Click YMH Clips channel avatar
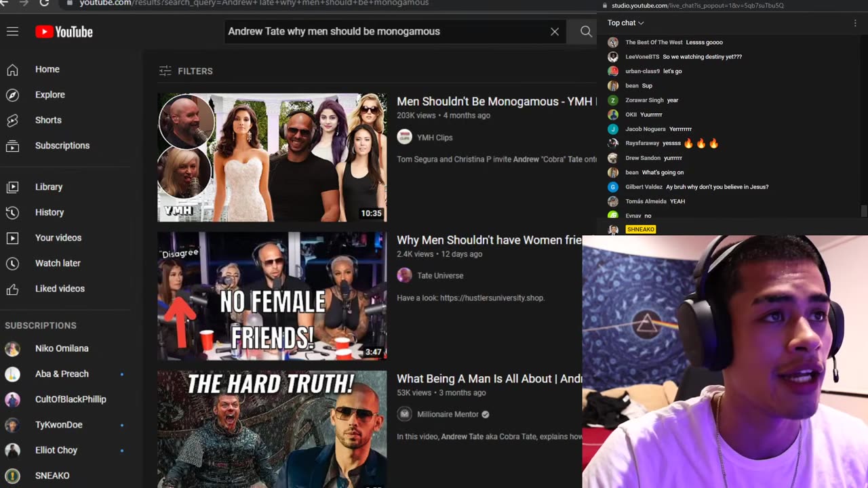 [404, 137]
